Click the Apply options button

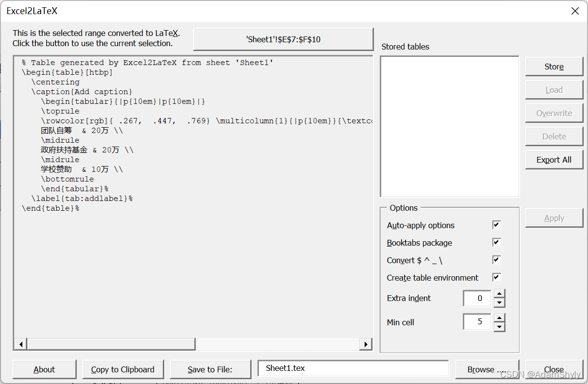(554, 218)
